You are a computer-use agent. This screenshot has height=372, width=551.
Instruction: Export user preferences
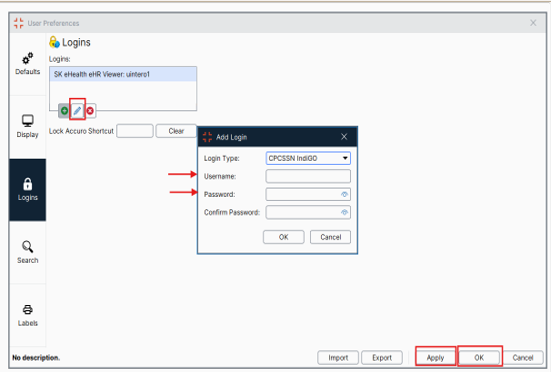coord(382,358)
